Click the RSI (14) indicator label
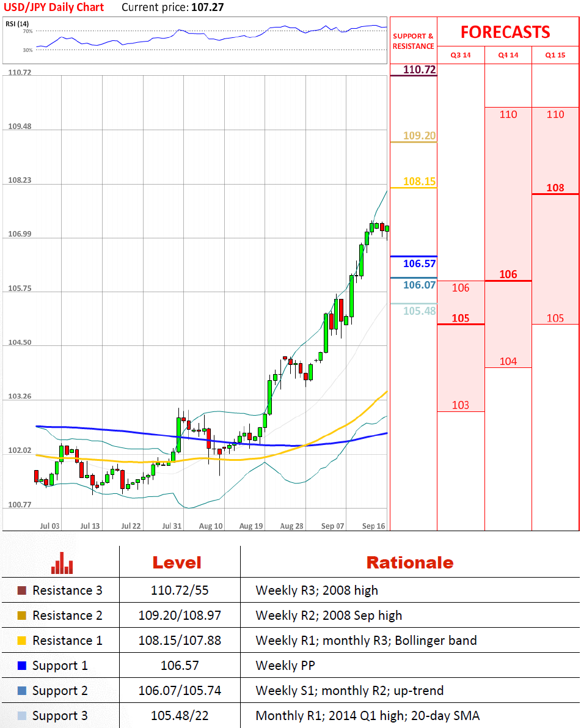The image size is (581, 728). tap(17, 24)
